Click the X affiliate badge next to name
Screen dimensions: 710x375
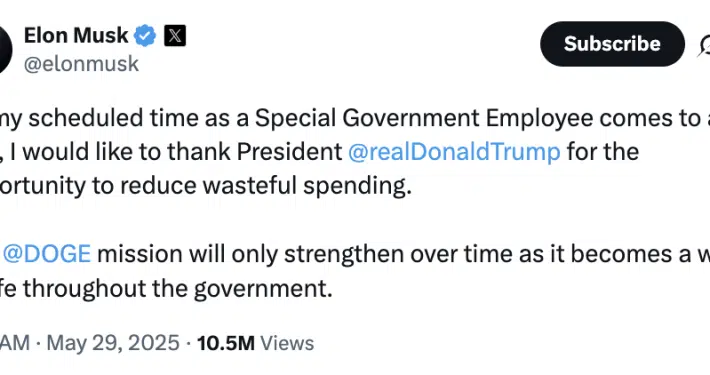tap(175, 36)
